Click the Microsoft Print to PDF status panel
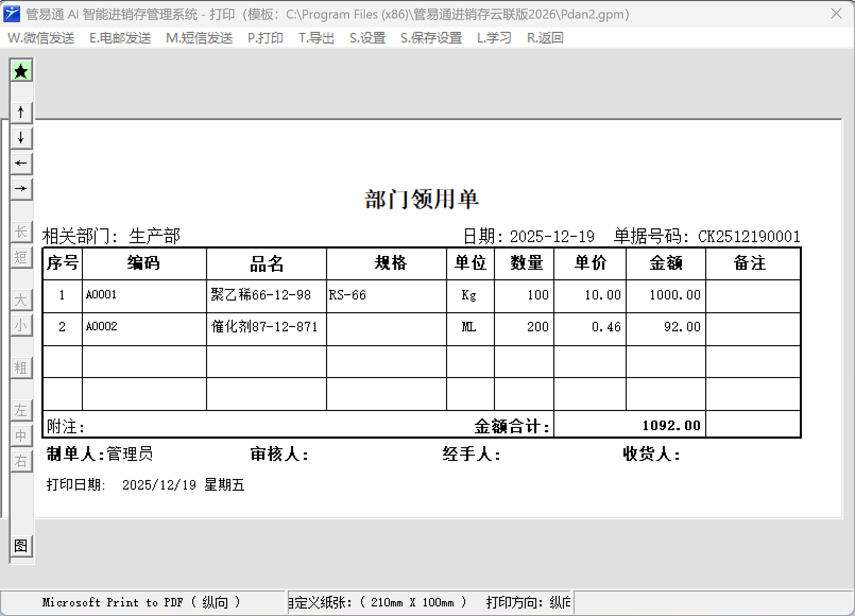855x616 pixels. click(142, 602)
